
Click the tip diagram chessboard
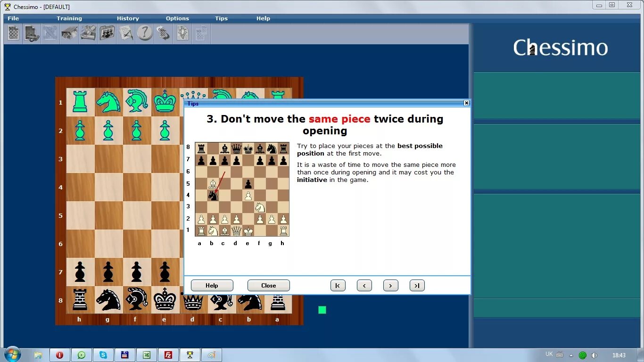tap(242, 189)
